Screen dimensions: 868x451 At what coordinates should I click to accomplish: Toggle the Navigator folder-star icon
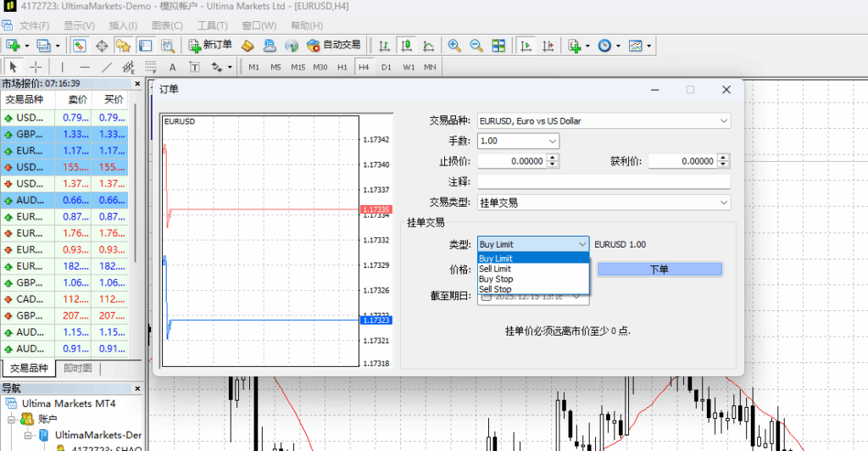pos(123,46)
